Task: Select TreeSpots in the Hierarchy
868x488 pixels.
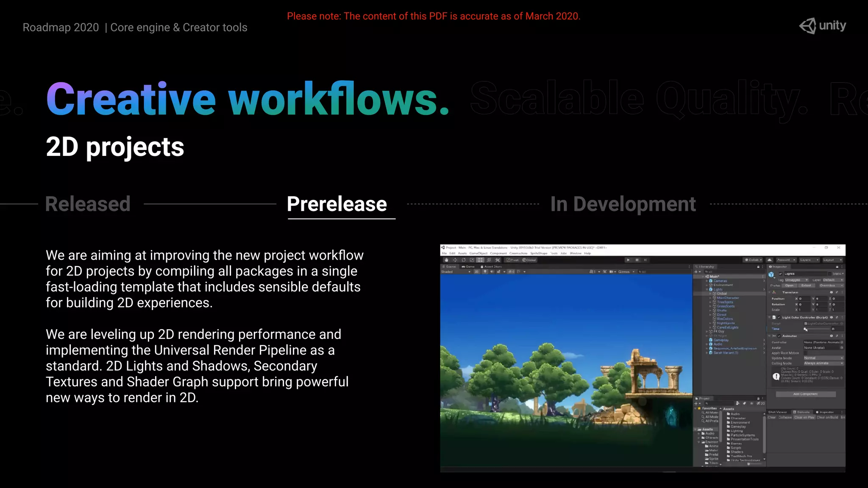Action: pos(724,302)
